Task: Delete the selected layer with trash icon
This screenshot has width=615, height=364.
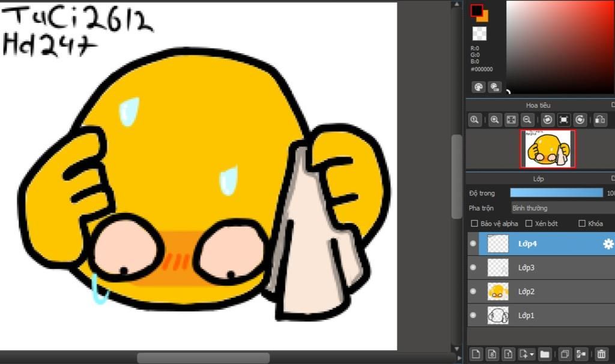Action: (601, 354)
